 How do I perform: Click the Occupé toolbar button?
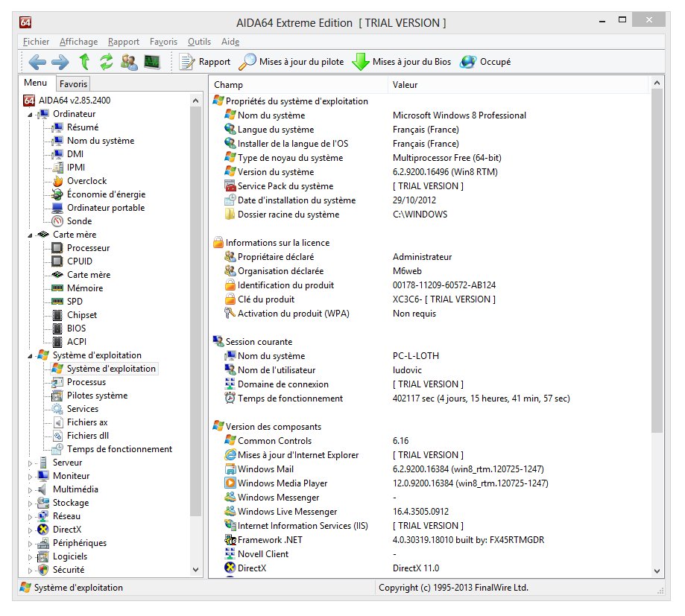[x=485, y=62]
